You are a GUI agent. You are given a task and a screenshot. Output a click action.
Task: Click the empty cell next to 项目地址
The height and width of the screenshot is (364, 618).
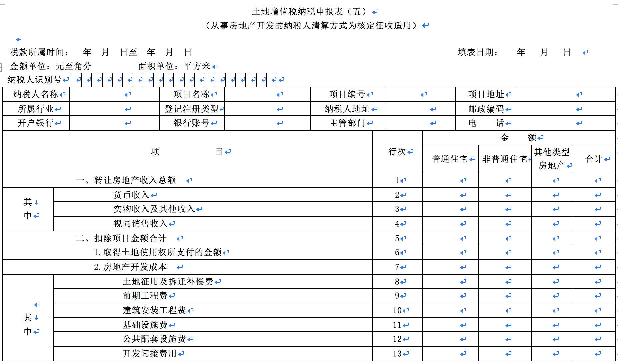[566, 94]
